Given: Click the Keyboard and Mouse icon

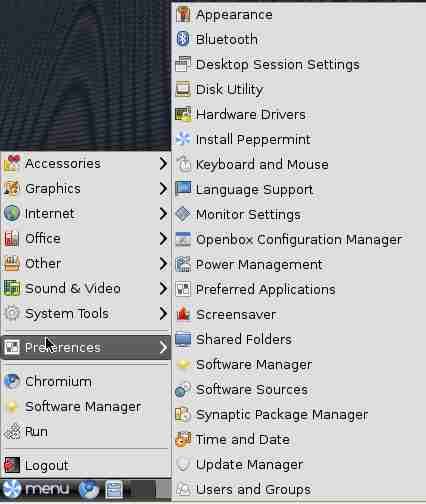Looking at the screenshot, I should 183,164.
